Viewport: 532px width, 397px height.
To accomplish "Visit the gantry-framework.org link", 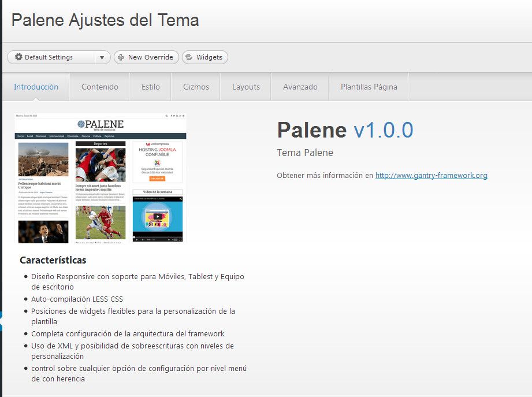I will click(431, 176).
